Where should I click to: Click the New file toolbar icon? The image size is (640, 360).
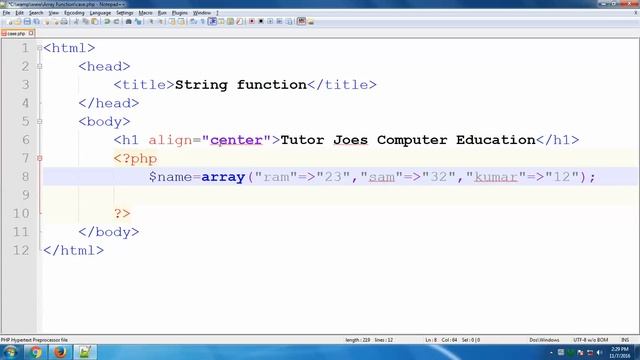(x=9, y=22)
